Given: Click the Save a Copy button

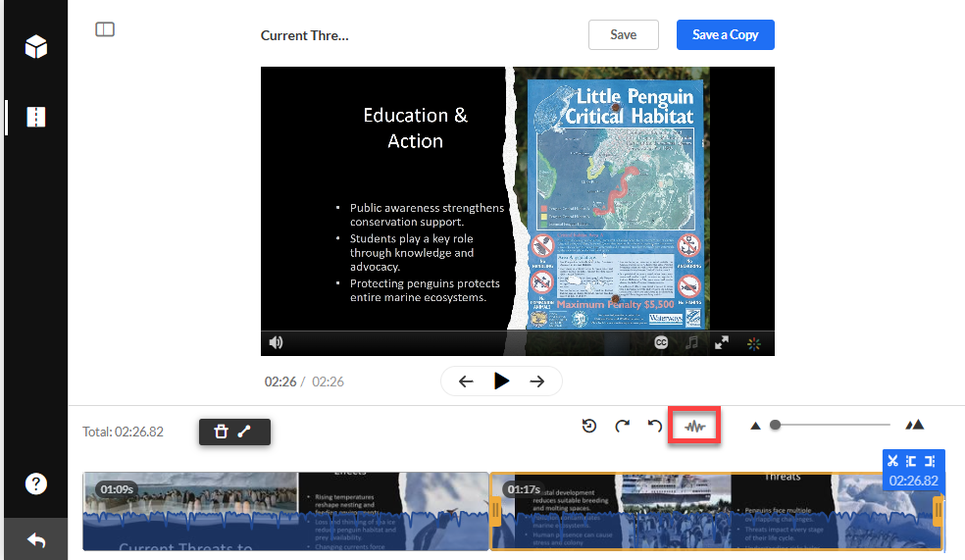Looking at the screenshot, I should pos(725,35).
